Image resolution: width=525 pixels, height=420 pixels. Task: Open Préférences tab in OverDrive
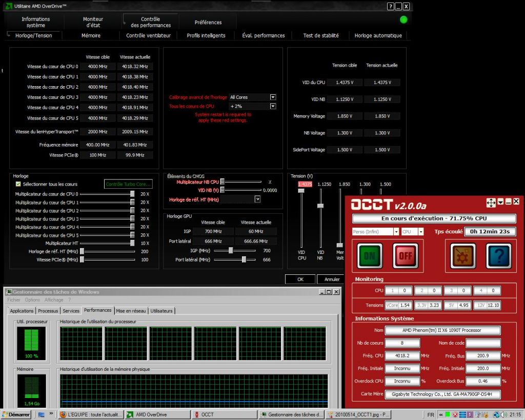tap(208, 22)
